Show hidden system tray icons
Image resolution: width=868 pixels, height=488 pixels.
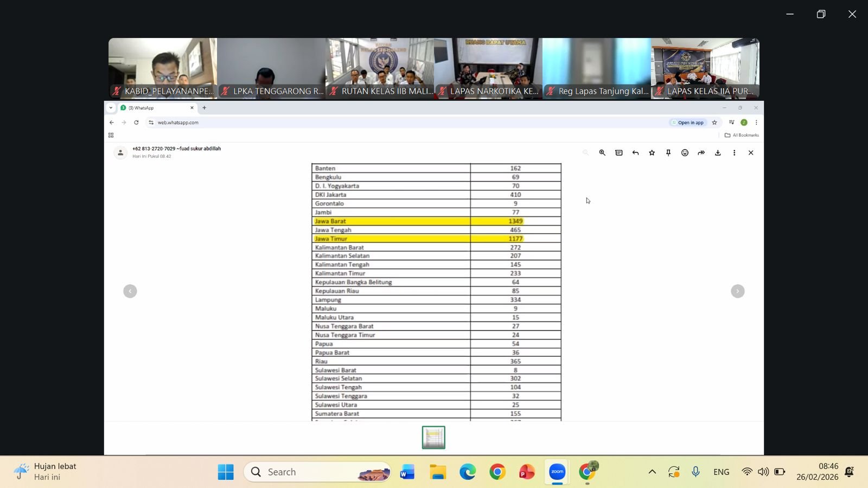pyautogui.click(x=652, y=472)
